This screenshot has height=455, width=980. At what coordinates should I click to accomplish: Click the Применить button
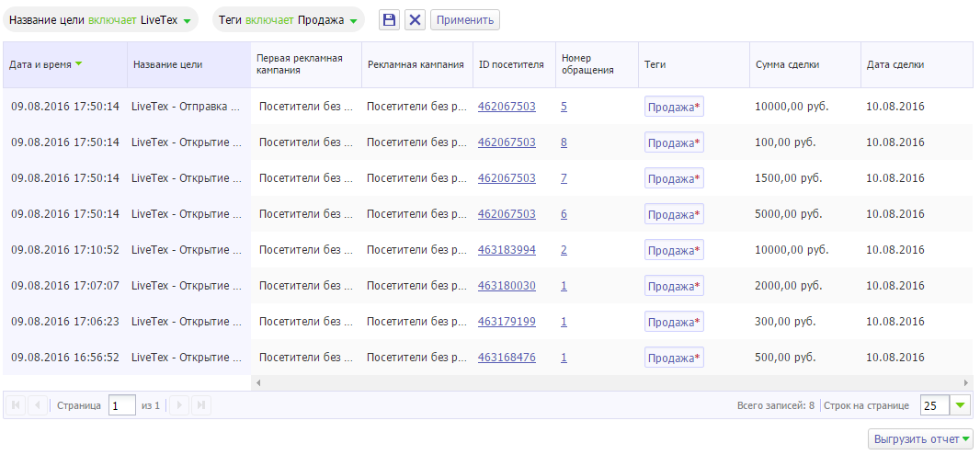pyautogui.click(x=465, y=20)
